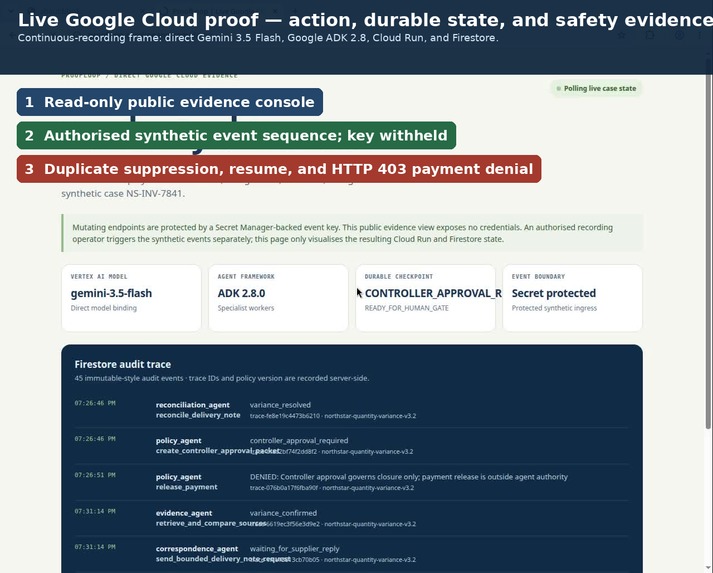Click the 'EVENT BOUNDARY' card label

tap(538, 276)
